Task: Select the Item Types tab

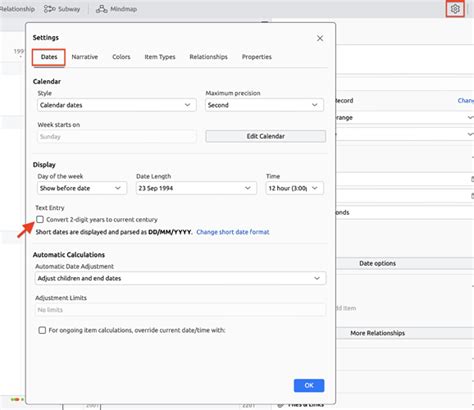Action: point(160,57)
